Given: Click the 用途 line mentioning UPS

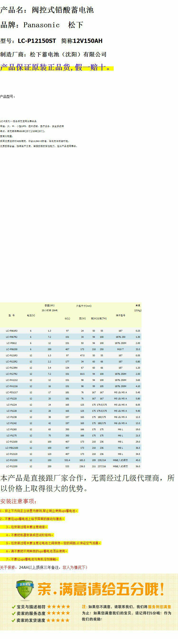Looking at the screenshot, I should pyautogui.click(x=32, y=126).
